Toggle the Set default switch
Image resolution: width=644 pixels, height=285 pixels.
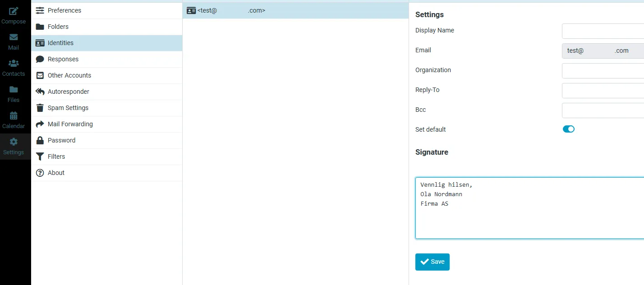coord(569,129)
